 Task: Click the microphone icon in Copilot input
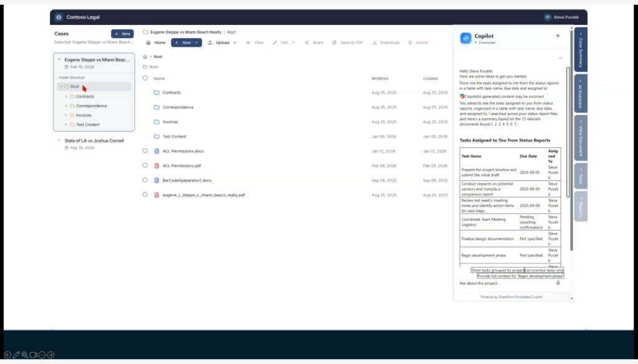point(558,283)
